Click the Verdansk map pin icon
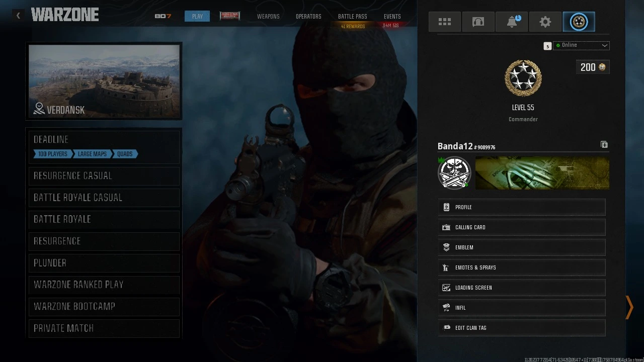This screenshot has width=644, height=362. (x=39, y=109)
